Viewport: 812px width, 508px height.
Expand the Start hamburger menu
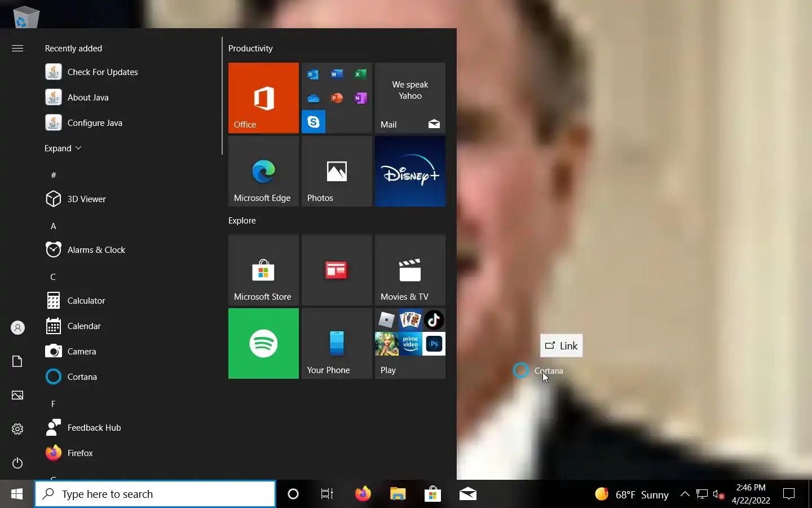coord(17,48)
